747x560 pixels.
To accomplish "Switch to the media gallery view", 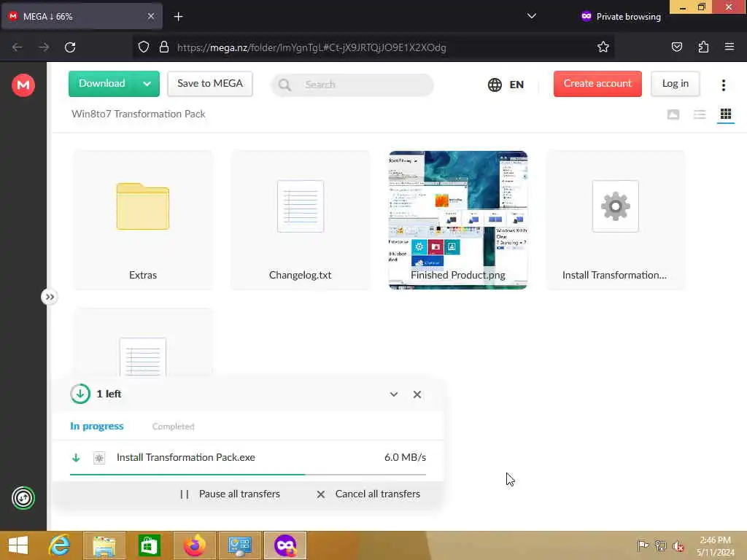I will 673,114.
